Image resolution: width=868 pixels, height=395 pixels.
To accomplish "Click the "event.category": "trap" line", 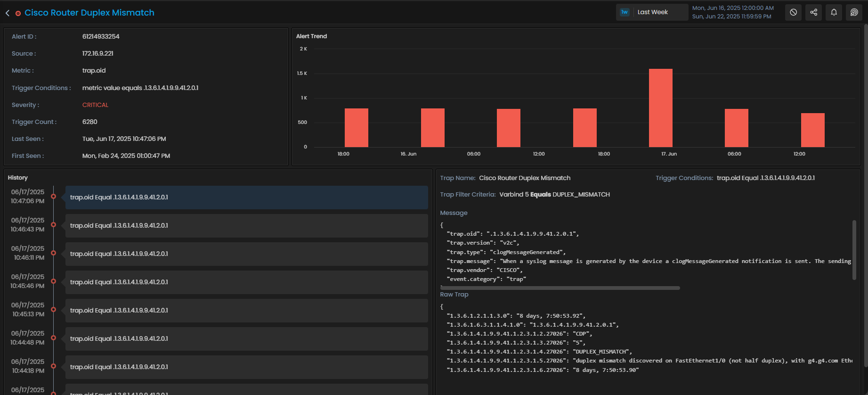I will 487,279.
